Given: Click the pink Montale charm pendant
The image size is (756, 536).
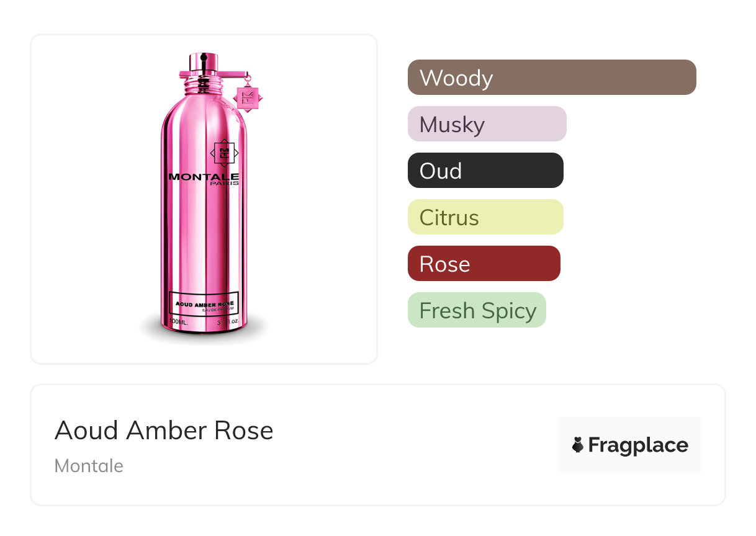Looking at the screenshot, I should tap(248, 97).
